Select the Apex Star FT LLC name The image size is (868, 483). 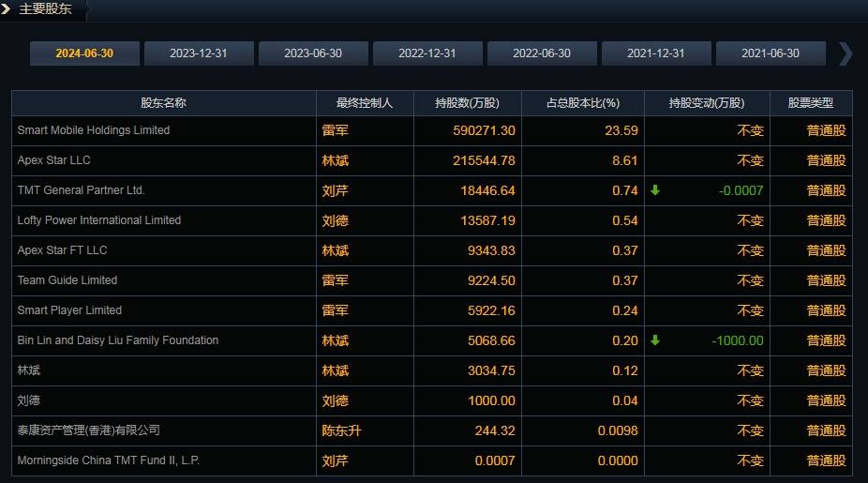pos(62,249)
